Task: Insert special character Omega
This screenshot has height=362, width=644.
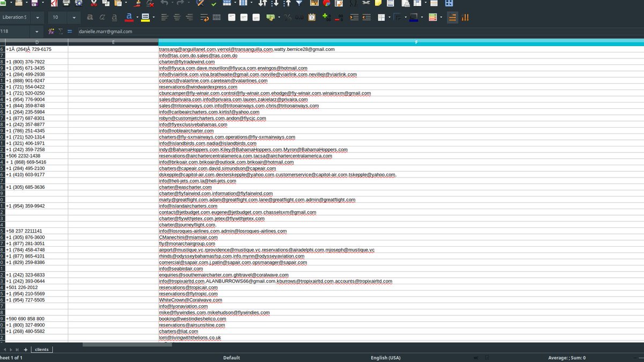Action: pyautogui.click(x=353, y=3)
